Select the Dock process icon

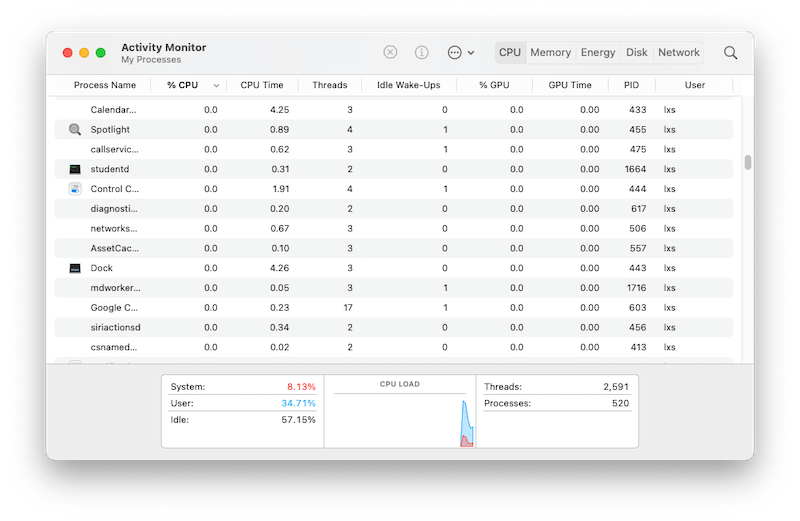[x=74, y=268]
